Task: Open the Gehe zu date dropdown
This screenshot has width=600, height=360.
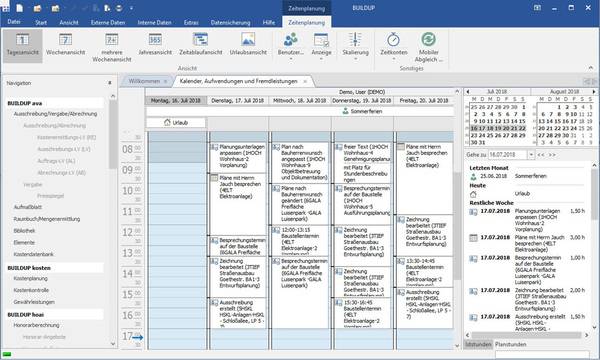Action: [x=531, y=155]
